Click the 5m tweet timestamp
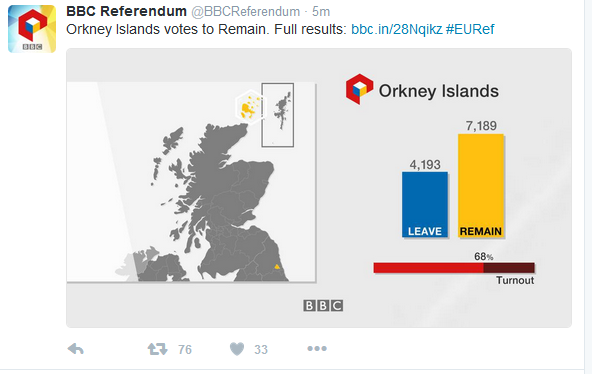Viewport: 592px width, 374px height. tap(321, 12)
